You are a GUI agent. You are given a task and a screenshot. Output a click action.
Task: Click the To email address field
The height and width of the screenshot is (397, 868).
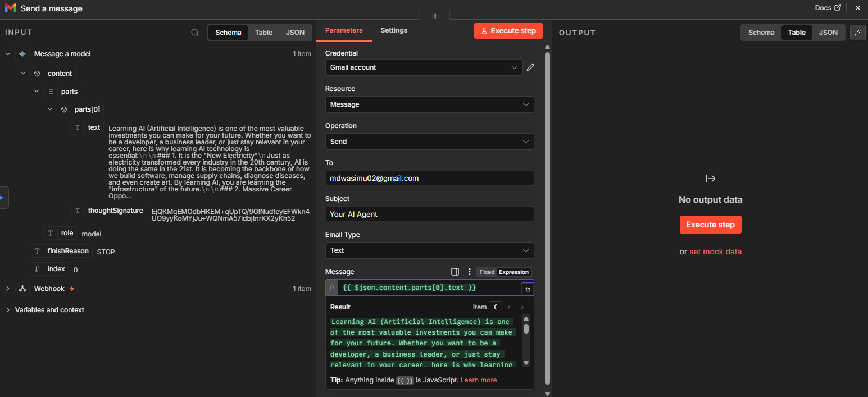point(429,179)
